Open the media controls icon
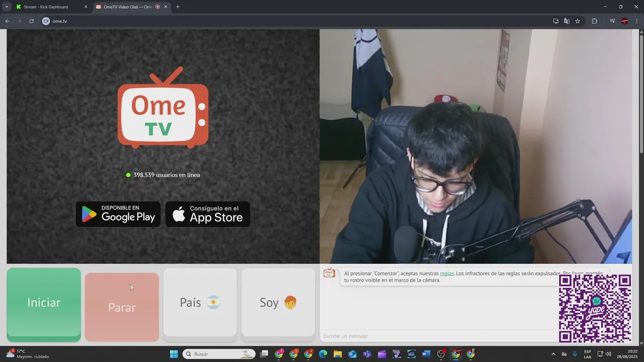The height and width of the screenshot is (362, 644). pos(612,21)
